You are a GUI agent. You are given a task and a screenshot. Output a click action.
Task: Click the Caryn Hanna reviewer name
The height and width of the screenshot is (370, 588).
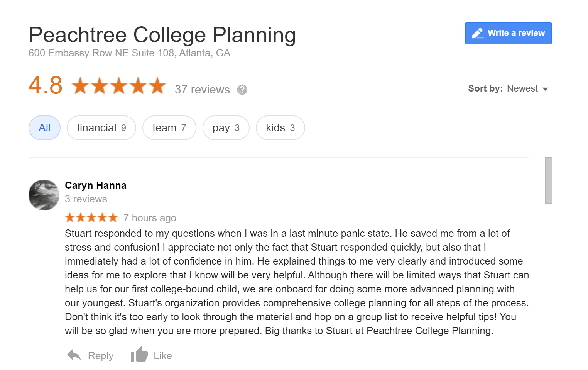tap(96, 185)
